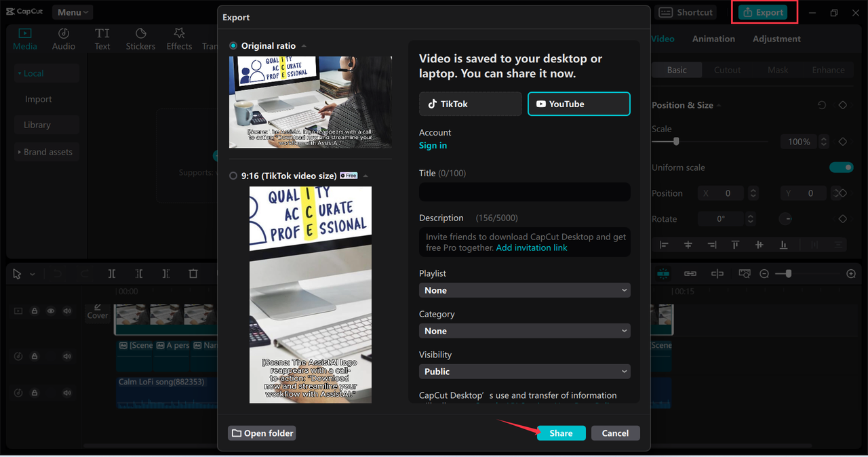Hide the video track with eye icon
This screenshot has height=457, width=868.
51,311
